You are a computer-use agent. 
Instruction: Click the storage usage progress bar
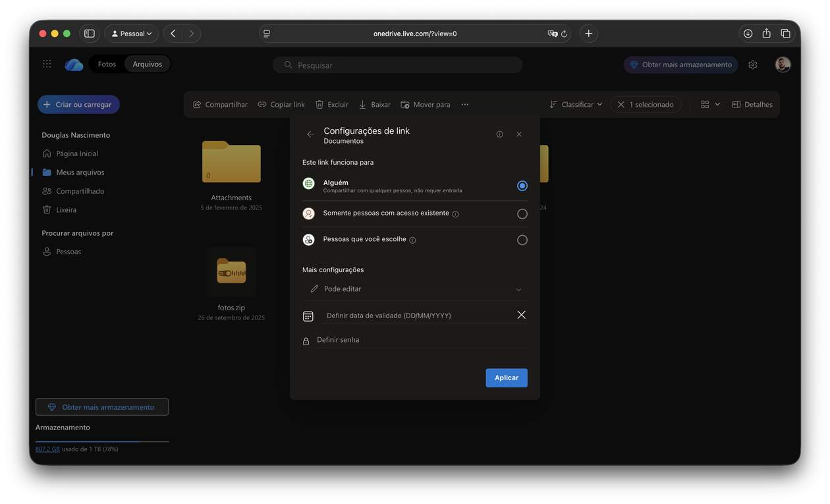pyautogui.click(x=102, y=441)
